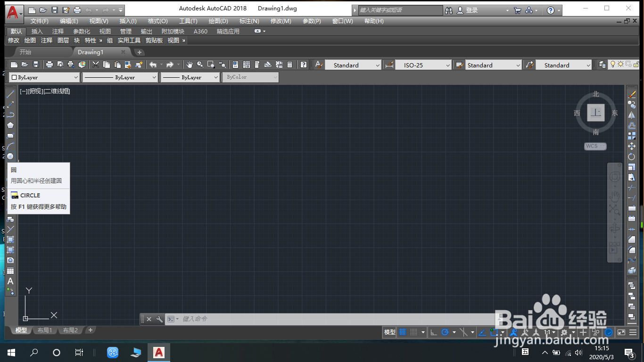
Task: Toggle the grid display in status bar
Action: coord(403,332)
